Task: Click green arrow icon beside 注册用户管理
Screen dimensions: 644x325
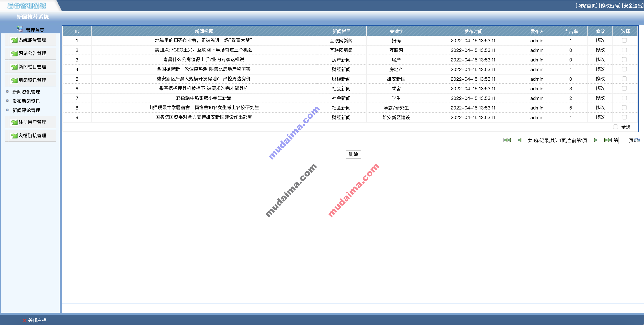Action: (14, 122)
